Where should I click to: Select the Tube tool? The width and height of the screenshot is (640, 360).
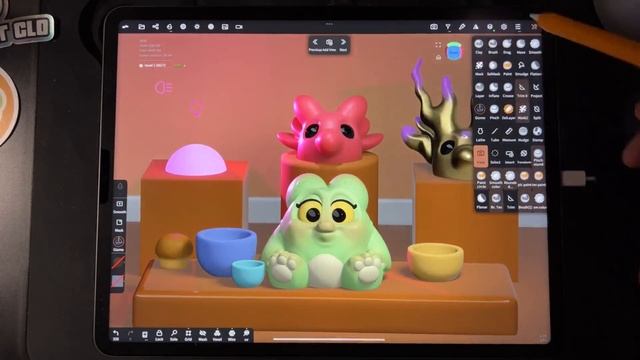click(495, 133)
